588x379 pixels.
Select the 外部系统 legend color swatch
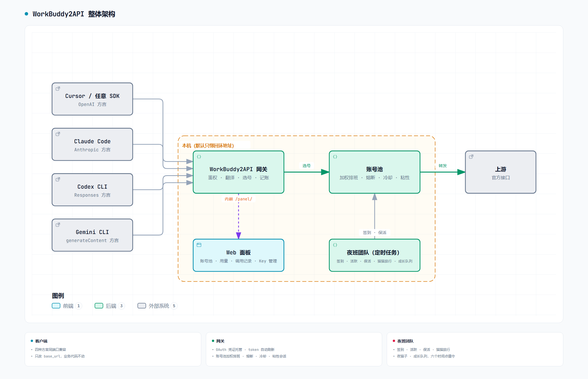point(142,306)
